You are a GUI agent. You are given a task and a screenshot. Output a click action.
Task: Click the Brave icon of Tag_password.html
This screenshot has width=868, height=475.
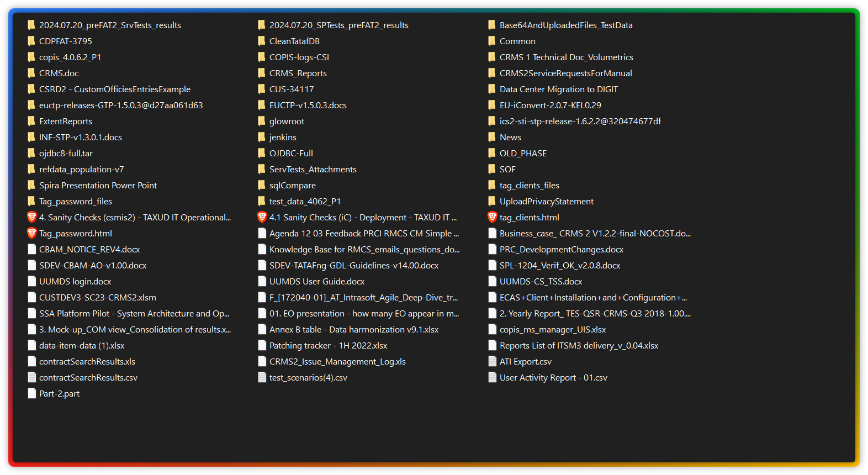31,233
